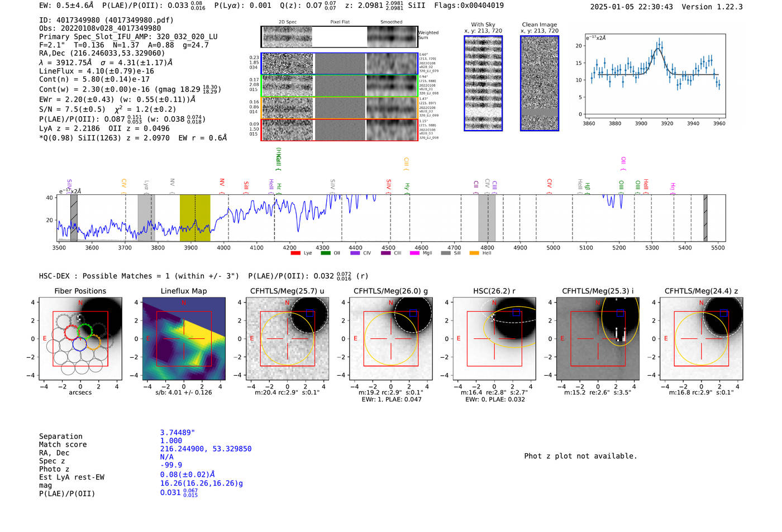Click the blue '216.244900, 53.329850' coordinates
The height and width of the screenshot is (532, 782).
point(206,449)
